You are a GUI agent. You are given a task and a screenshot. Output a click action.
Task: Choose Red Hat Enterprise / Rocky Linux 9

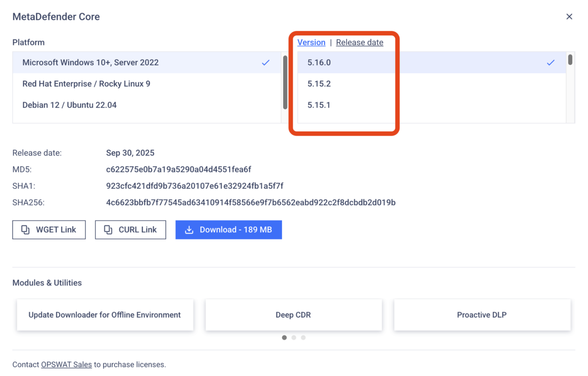(86, 84)
